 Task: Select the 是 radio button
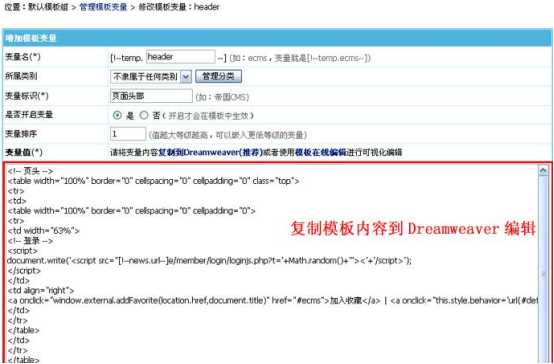click(117, 115)
